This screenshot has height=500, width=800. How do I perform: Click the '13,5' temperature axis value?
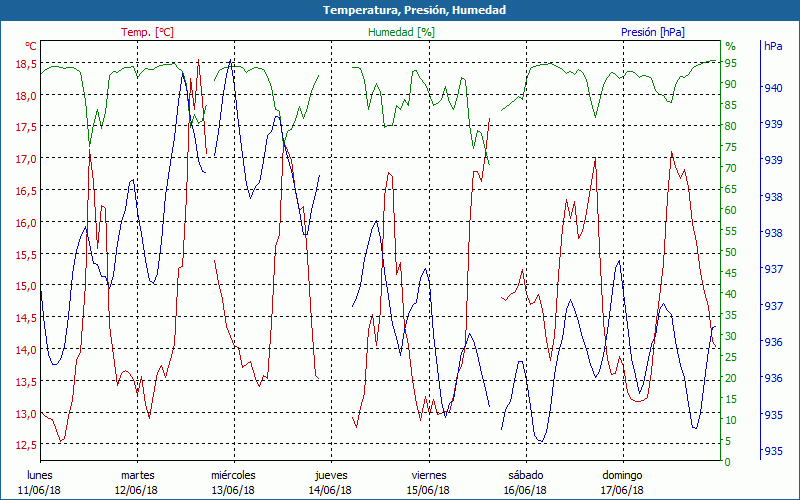[x=27, y=381]
